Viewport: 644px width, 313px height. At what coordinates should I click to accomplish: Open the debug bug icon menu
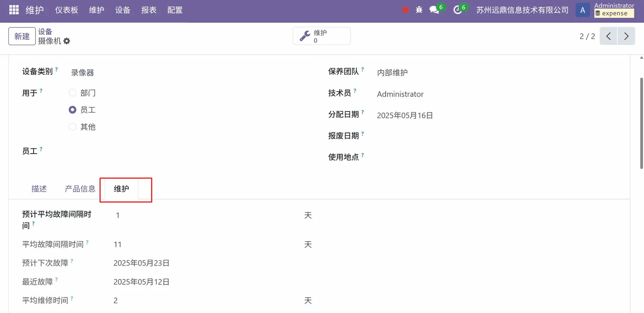pyautogui.click(x=419, y=10)
